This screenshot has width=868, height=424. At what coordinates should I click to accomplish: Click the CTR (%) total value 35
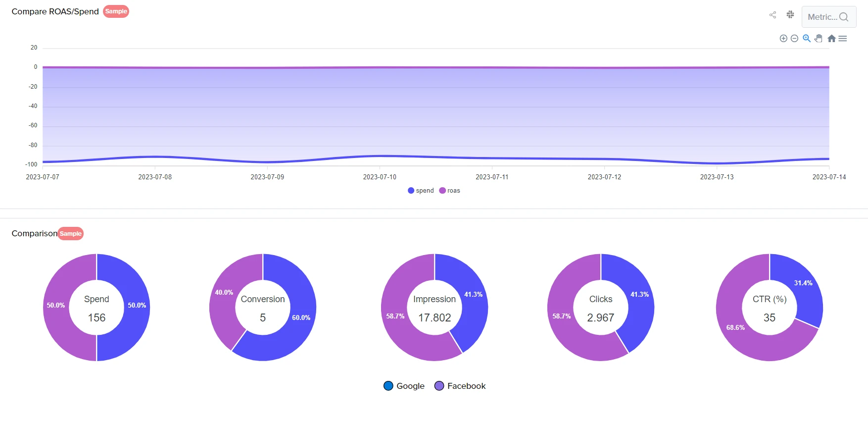pyautogui.click(x=770, y=318)
